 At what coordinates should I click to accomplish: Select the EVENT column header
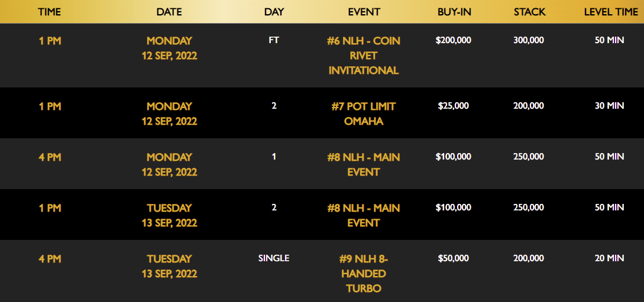point(364,12)
